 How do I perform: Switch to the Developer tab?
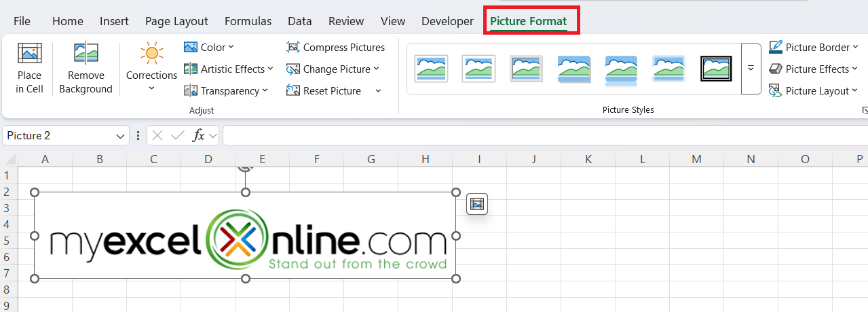point(447,21)
